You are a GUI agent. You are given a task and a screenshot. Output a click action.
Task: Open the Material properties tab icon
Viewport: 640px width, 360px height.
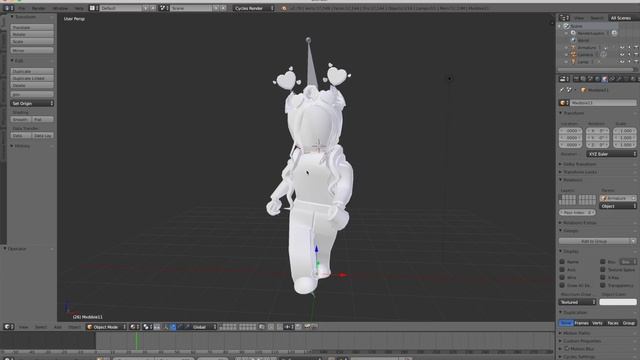point(633,79)
